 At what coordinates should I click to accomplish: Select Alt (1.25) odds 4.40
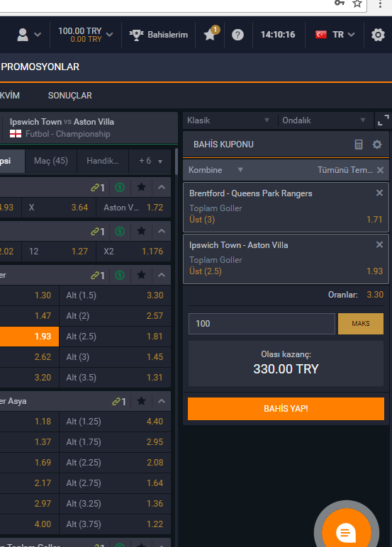[116, 422]
